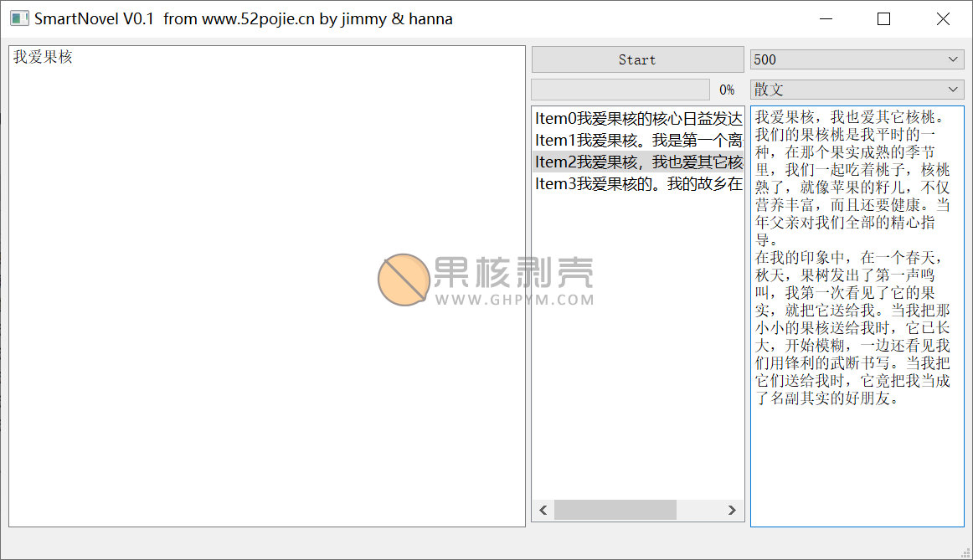
Task: Click the 我爱果核 text in the input box
Action: [x=43, y=58]
